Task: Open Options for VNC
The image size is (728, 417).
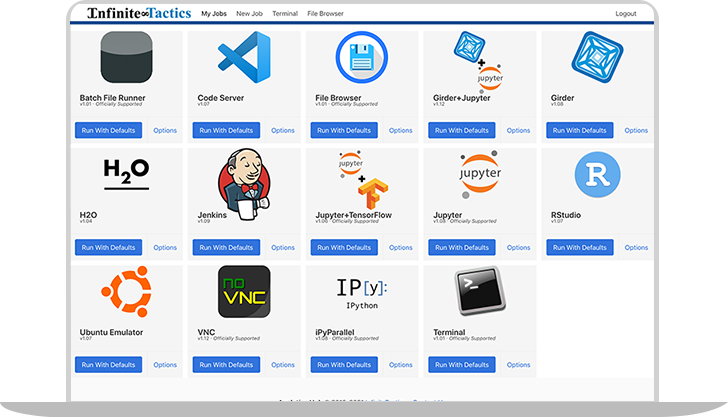Action: coord(283,365)
